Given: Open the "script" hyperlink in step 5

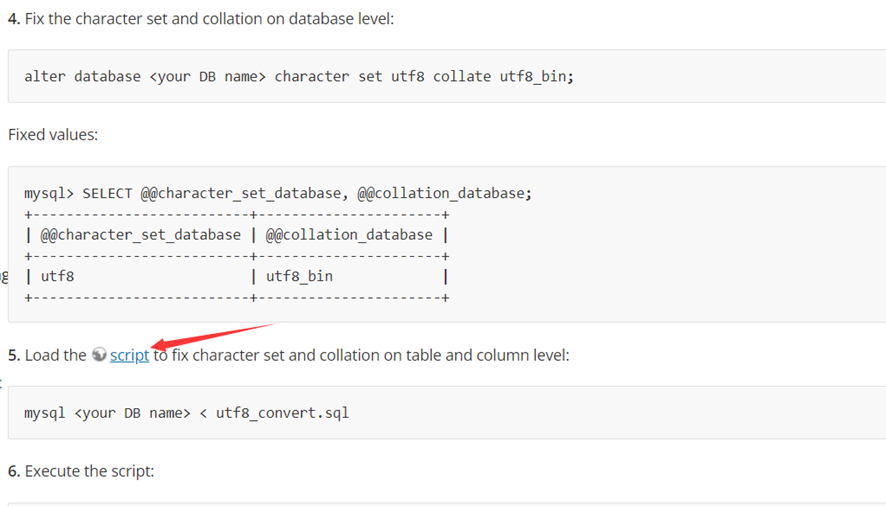Looking at the screenshot, I should (x=129, y=355).
